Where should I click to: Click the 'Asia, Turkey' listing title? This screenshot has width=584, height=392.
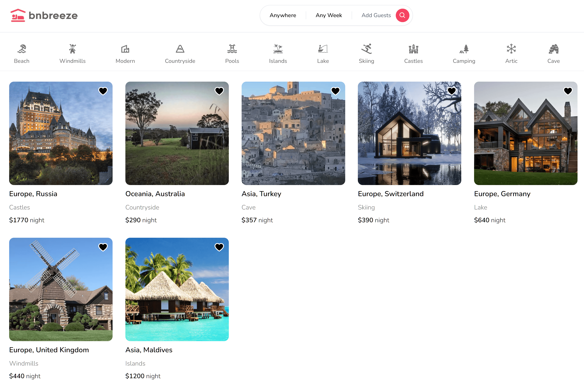[x=261, y=194]
